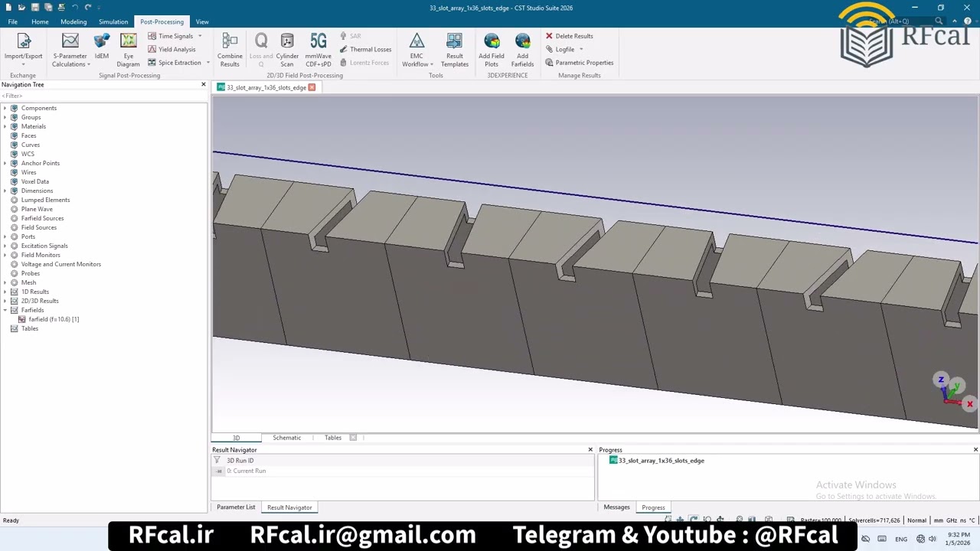Undo the last action
980x551 pixels.
click(74, 8)
